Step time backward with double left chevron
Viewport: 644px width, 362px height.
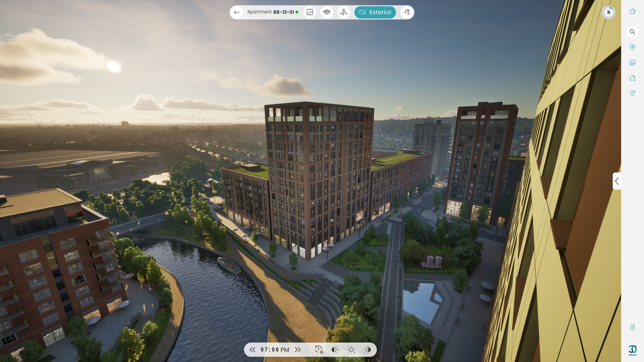coord(252,350)
